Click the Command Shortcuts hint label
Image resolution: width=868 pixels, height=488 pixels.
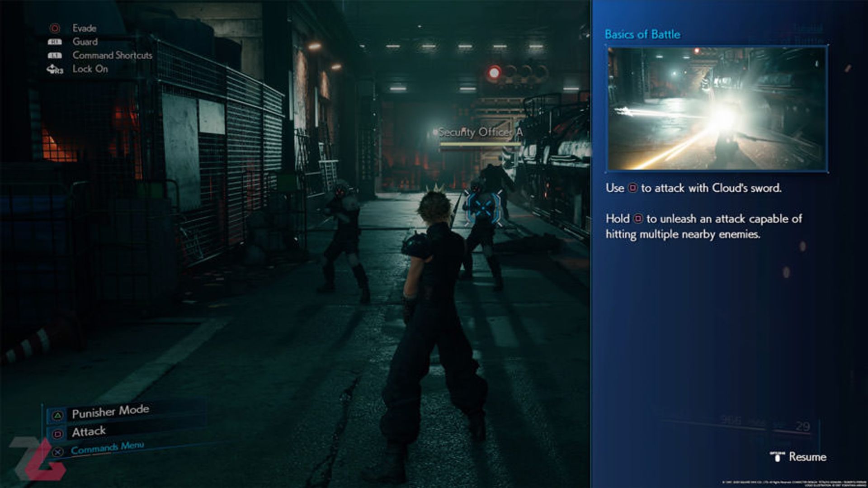[x=112, y=55]
